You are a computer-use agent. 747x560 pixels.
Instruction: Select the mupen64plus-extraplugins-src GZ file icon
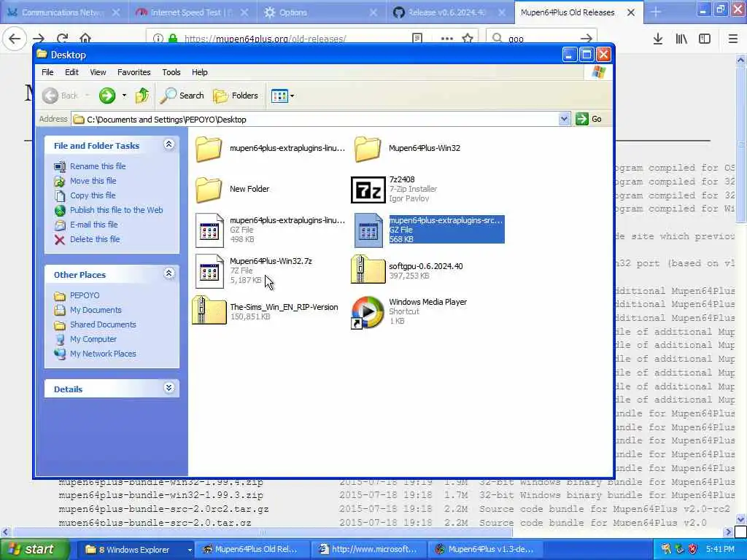point(368,230)
